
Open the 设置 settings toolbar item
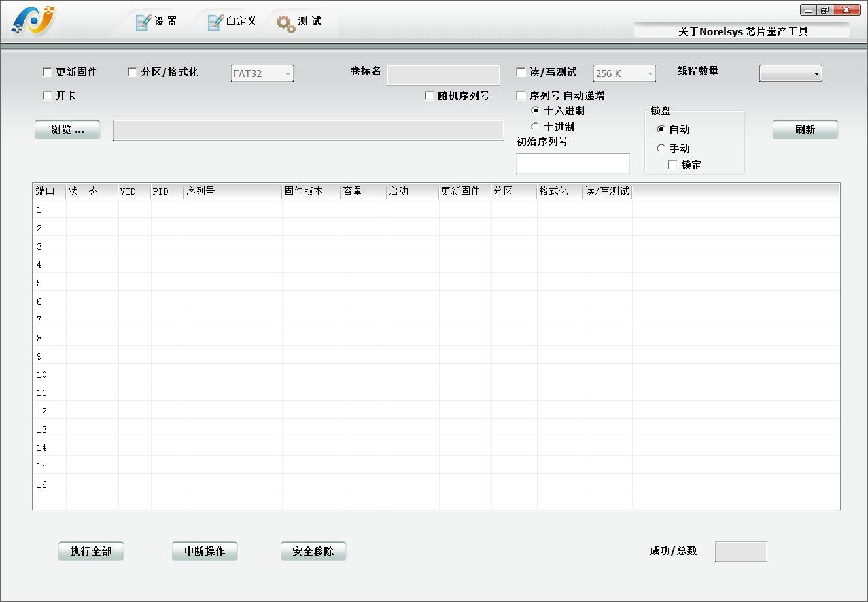(156, 22)
